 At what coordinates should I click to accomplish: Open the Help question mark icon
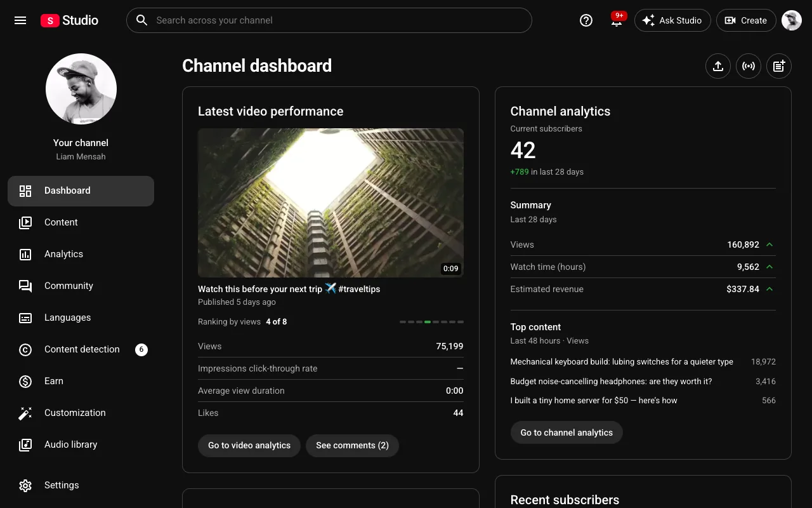click(586, 20)
